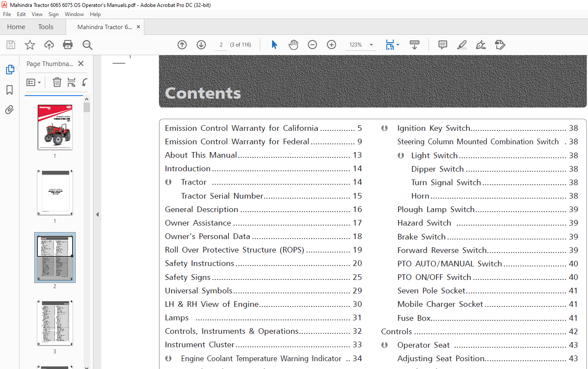Screen dimensions: 588x369
Task: Click Ignition Key Switch contents entry
Action: coord(488,128)
